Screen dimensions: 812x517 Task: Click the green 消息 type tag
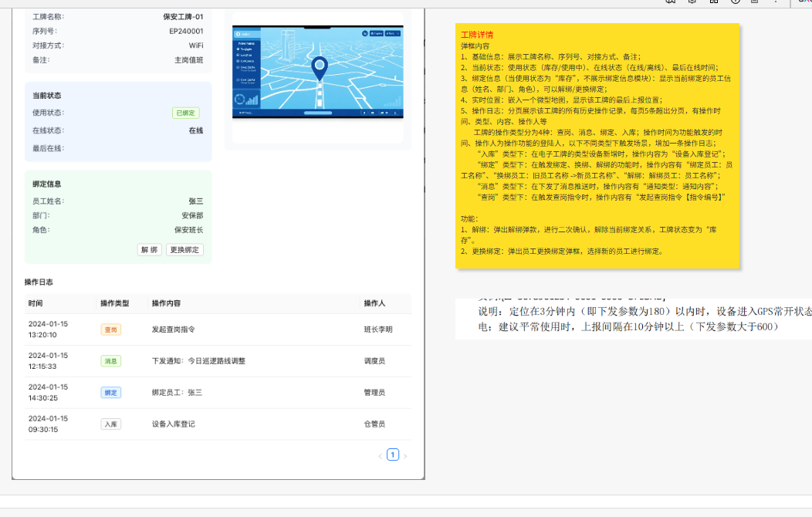point(111,360)
